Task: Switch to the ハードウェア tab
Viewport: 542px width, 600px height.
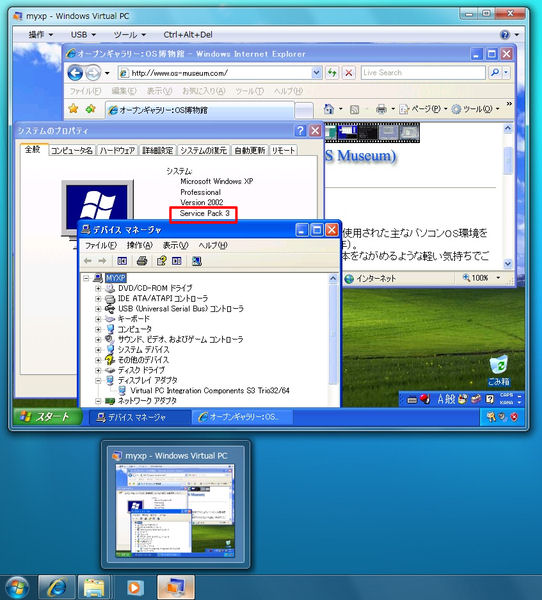Action: tap(117, 150)
